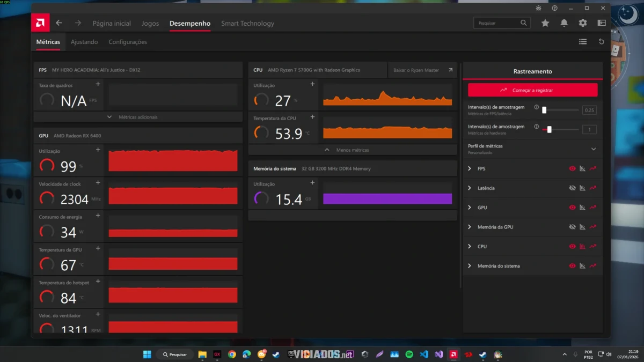Screen dimensions: 644x362
Task: Click plus icon beside GPU Utilização
Action: [x=98, y=150]
